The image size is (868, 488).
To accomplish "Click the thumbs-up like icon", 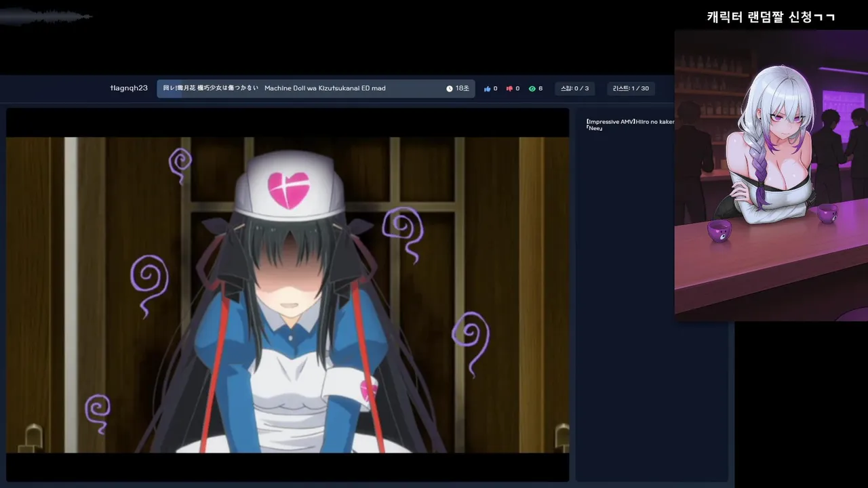I will (488, 89).
